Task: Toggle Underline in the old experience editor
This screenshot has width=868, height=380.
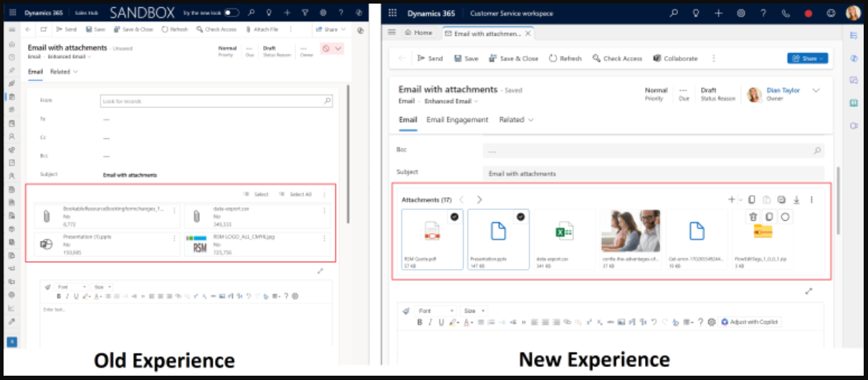Action: tap(76, 296)
